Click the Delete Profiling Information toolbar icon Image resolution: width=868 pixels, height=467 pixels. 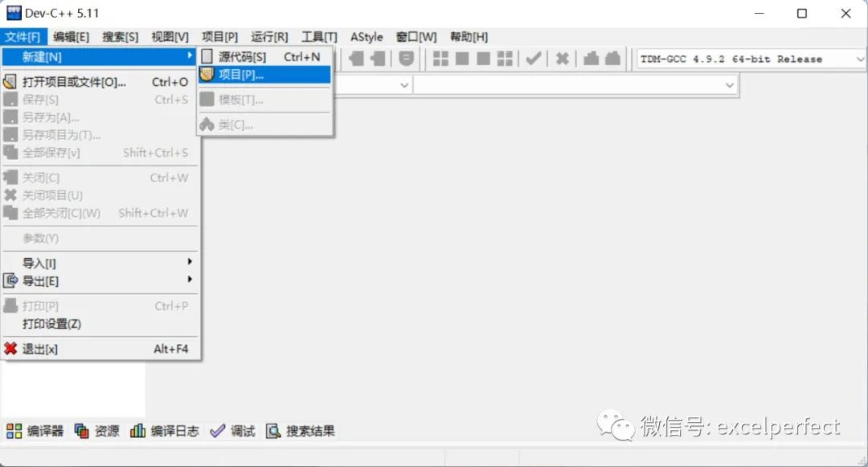[x=612, y=59]
